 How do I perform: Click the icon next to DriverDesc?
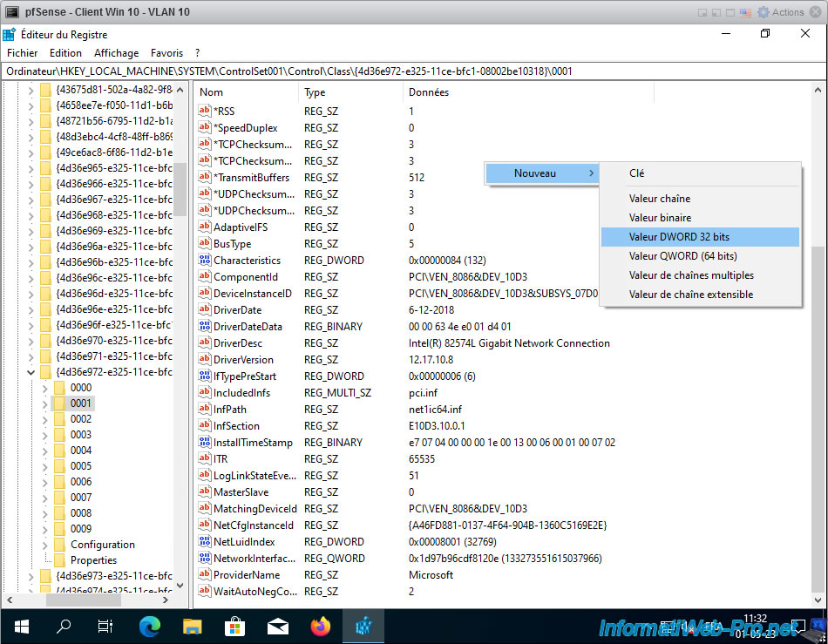204,342
